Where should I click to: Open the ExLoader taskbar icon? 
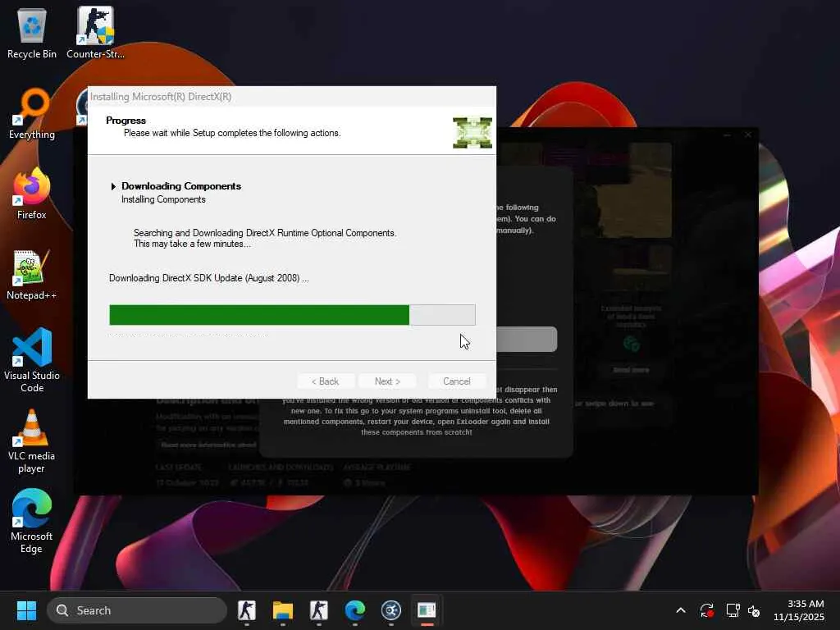coord(391,610)
